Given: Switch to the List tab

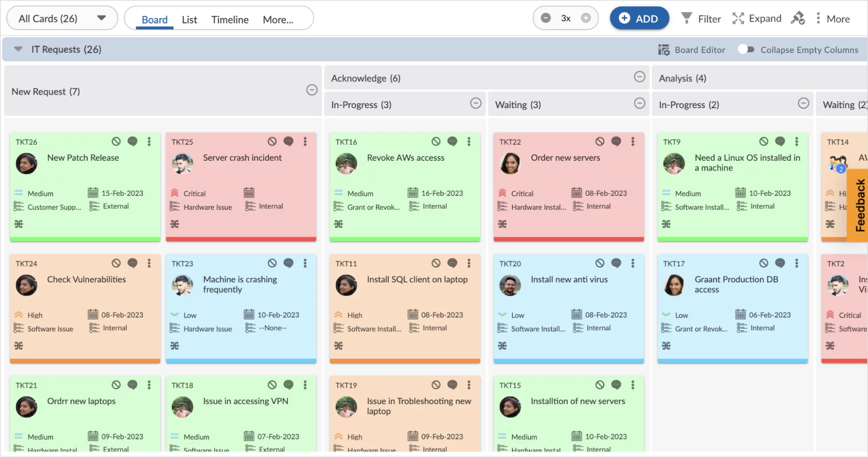Looking at the screenshot, I should pyautogui.click(x=189, y=20).
